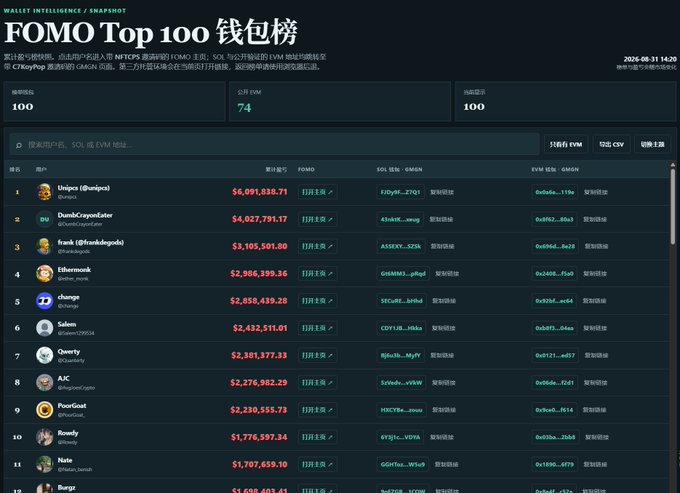Image resolution: width=680 pixels, height=493 pixels.
Task: Open FOMO homepage for change
Action: [317, 301]
